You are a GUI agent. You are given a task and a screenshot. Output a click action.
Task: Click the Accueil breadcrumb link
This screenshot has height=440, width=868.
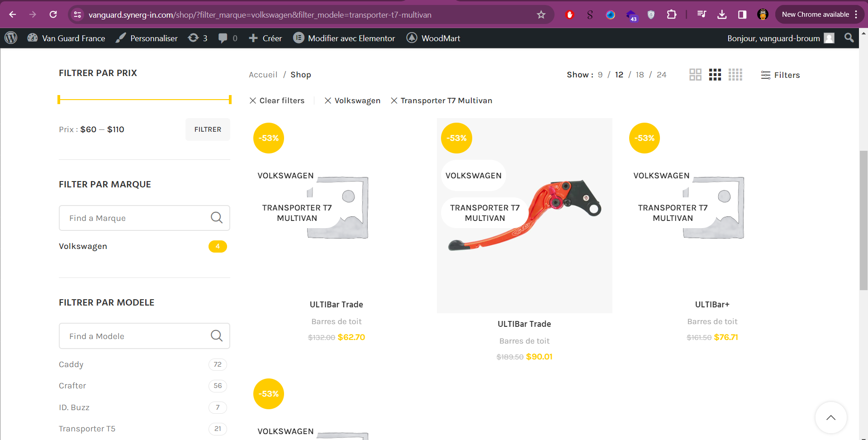pos(263,75)
